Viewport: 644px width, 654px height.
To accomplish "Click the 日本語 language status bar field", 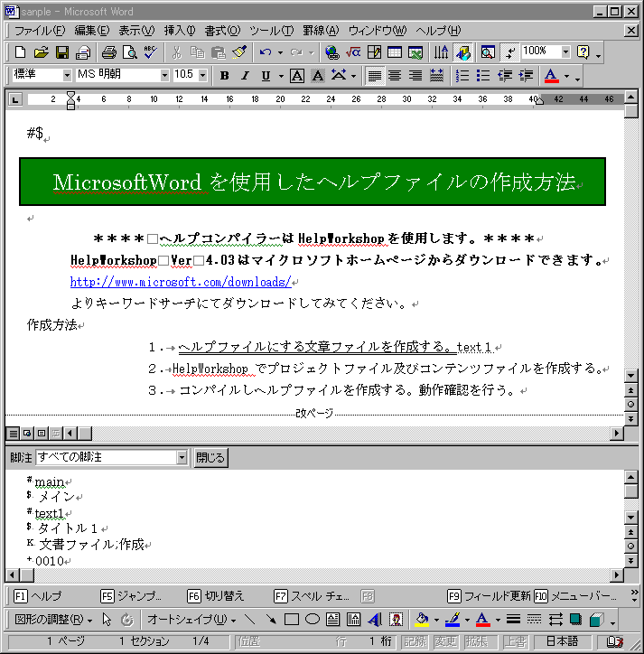I will [562, 640].
